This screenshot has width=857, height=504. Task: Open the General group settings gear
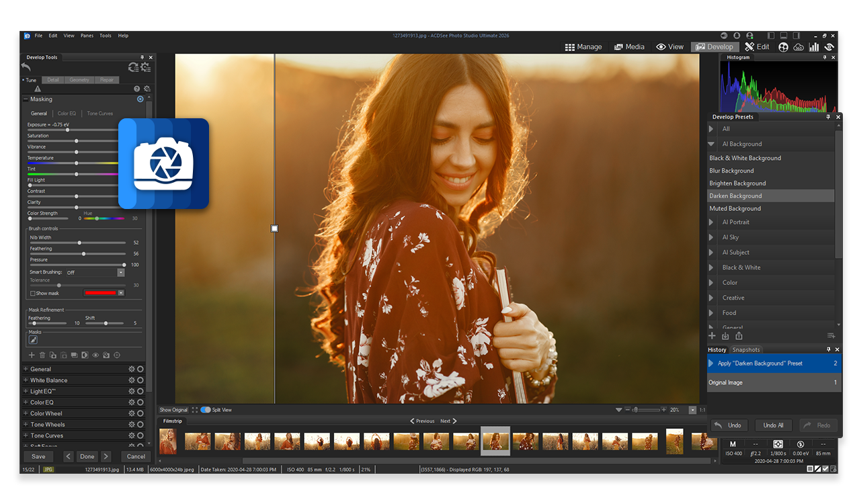(132, 369)
